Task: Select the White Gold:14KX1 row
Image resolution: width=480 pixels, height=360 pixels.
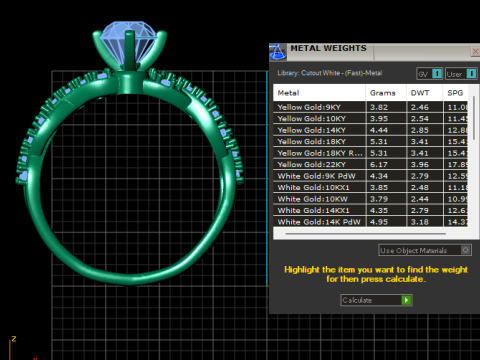Action: pos(370,211)
